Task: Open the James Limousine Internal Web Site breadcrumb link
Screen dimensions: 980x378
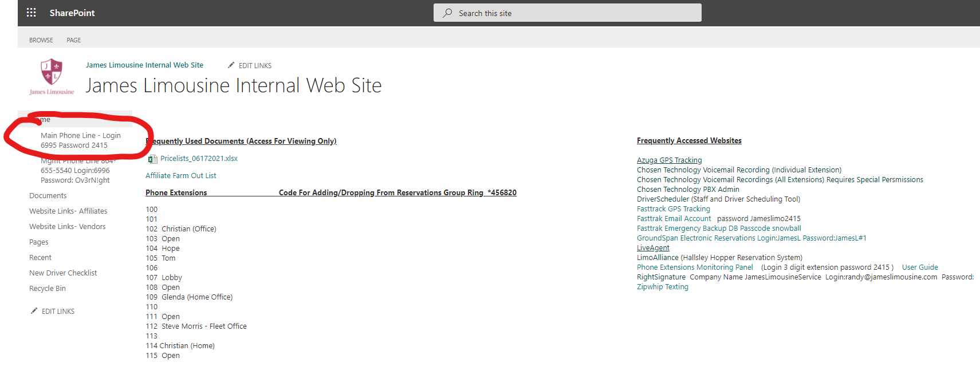Action: [144, 65]
